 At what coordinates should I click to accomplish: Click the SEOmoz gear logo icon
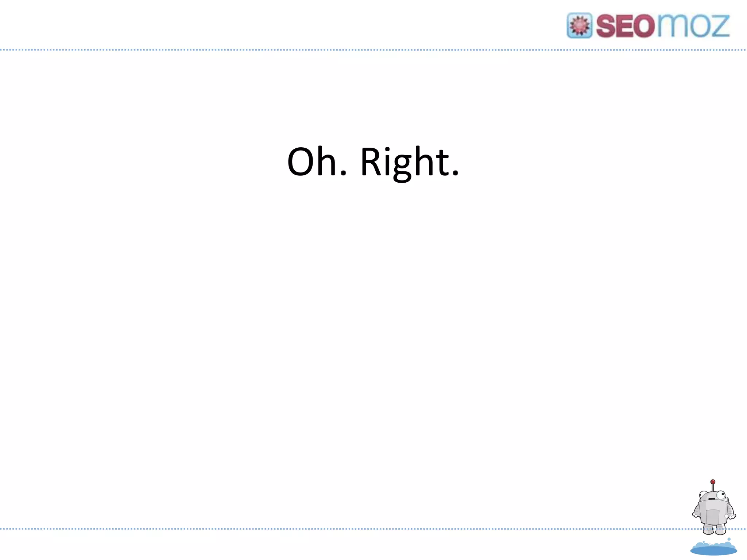pos(579,26)
